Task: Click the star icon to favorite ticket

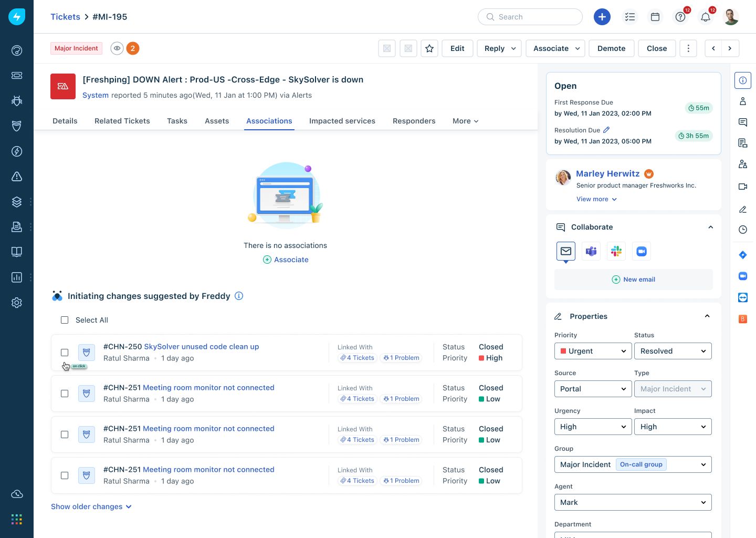Action: [429, 48]
